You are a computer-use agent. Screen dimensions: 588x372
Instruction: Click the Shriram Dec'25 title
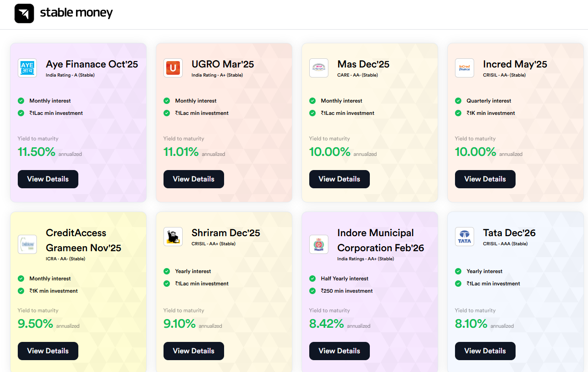(226, 233)
